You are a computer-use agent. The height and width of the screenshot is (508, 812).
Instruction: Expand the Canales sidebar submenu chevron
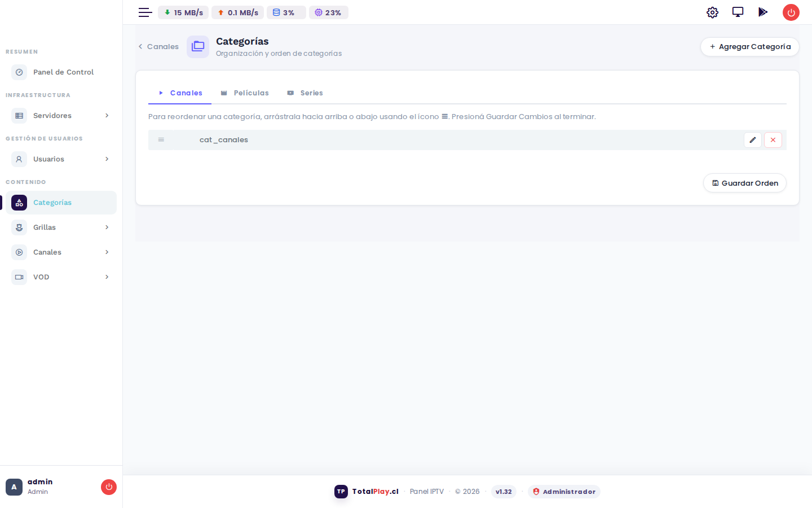click(107, 252)
